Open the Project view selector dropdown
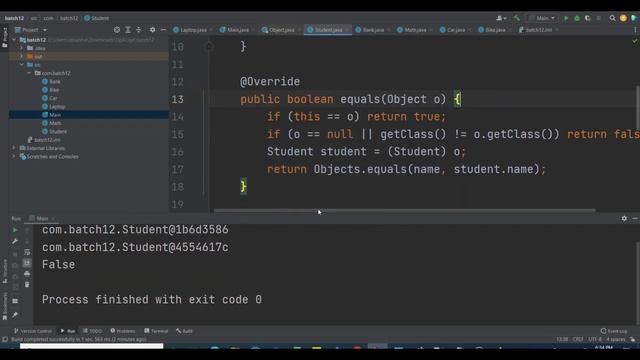This screenshot has height=360, width=640. [31, 30]
